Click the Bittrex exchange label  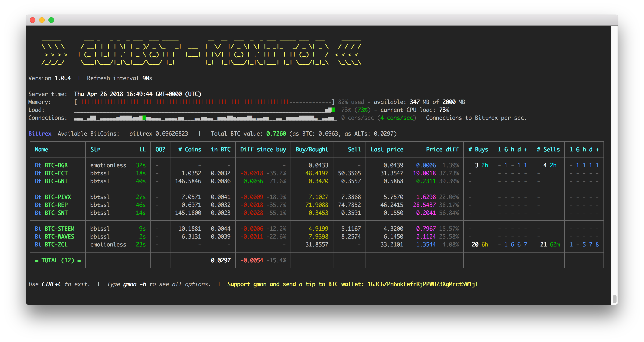point(40,133)
